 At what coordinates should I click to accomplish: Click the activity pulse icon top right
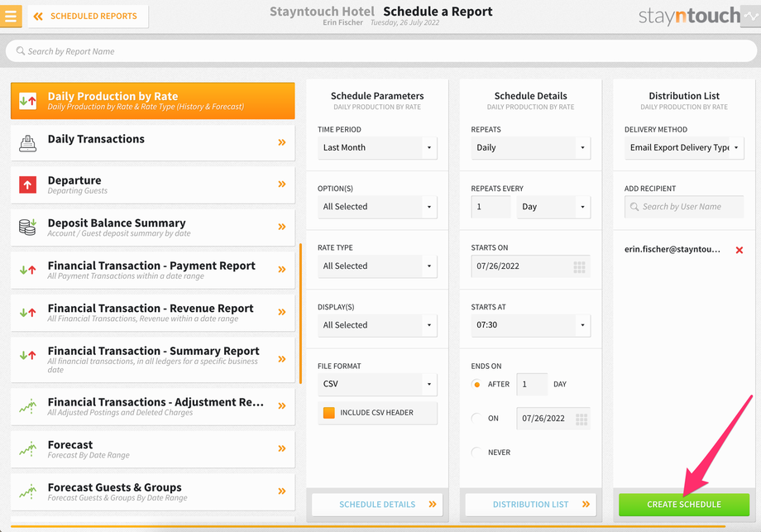coord(751,16)
